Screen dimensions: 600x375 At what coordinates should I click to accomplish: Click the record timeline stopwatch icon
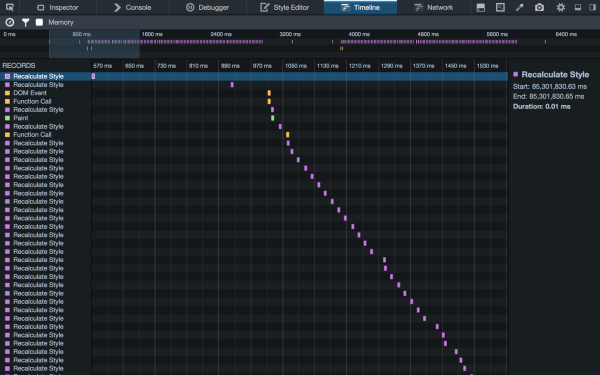click(x=10, y=23)
